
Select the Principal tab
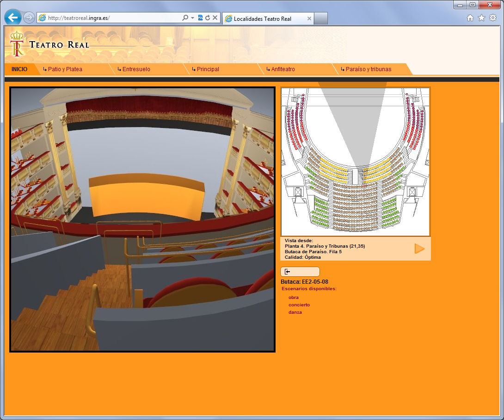click(208, 69)
